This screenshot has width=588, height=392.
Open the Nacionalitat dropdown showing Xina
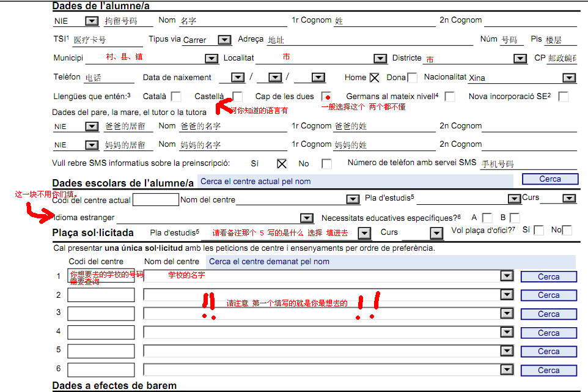pos(568,78)
